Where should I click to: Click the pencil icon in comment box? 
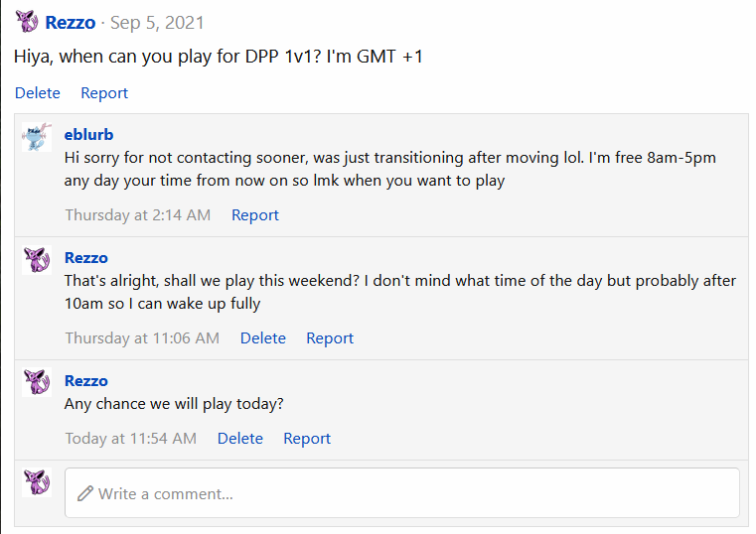[x=84, y=493]
